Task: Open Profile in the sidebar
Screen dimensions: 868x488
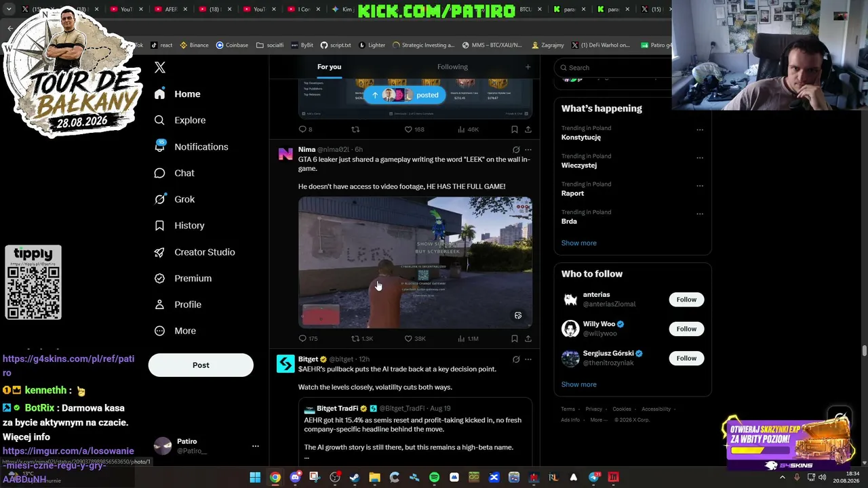Action: click(178, 305)
